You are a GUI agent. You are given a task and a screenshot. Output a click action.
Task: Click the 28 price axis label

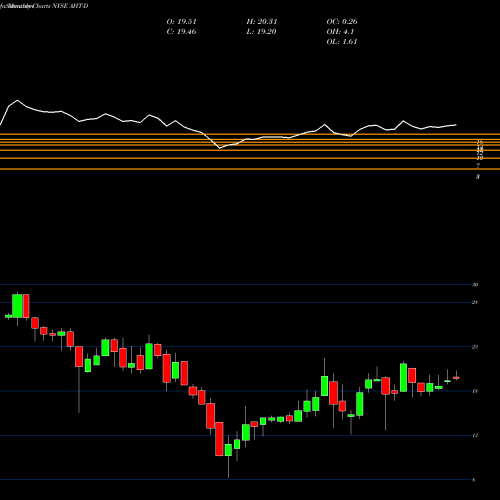[x=475, y=302]
